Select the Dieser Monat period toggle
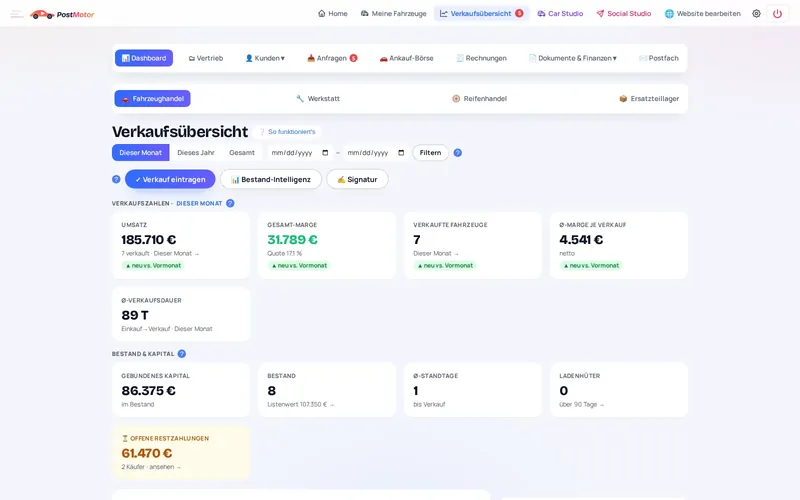800x500 pixels. point(141,153)
